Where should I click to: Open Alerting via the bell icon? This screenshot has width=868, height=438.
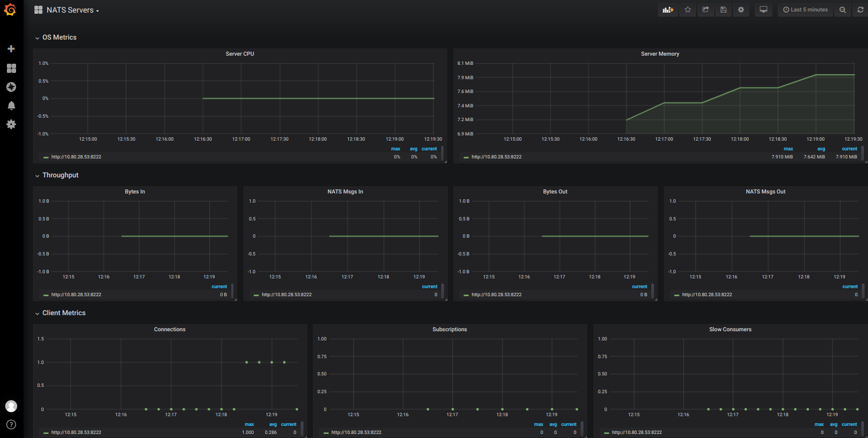point(11,106)
